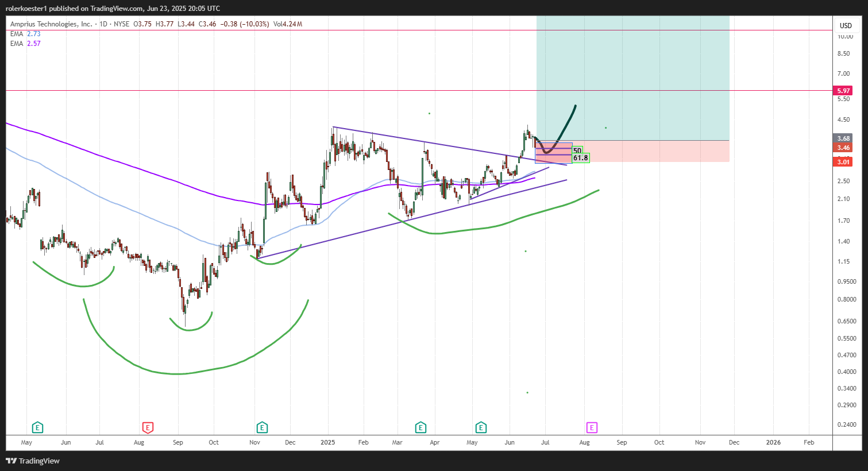Image resolution: width=868 pixels, height=471 pixels.
Task: Select the EMA 2.57 indicator legend
Action: [x=25, y=44]
